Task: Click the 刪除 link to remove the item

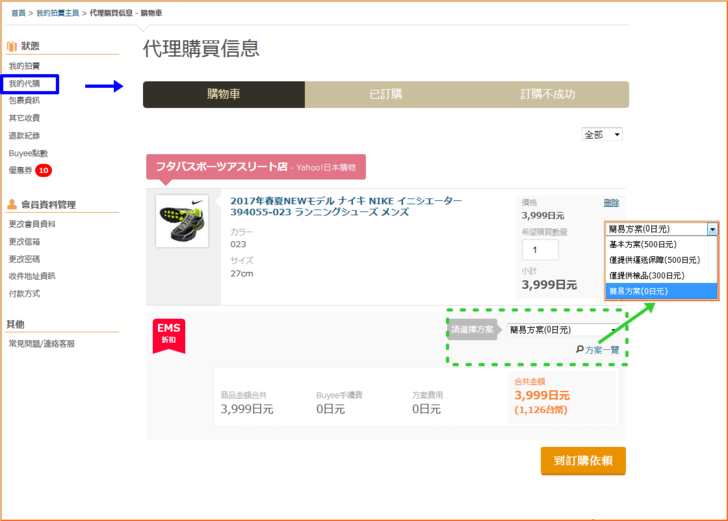Action: 611,203
